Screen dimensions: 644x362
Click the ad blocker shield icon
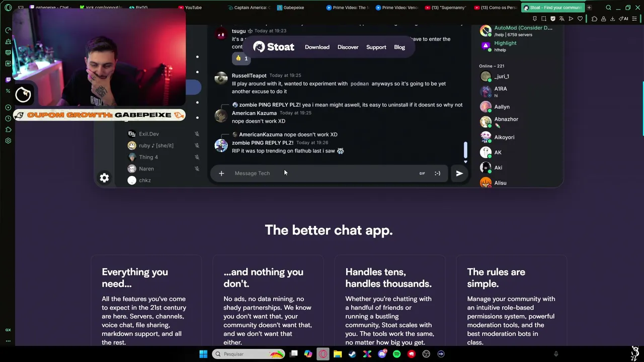[x=553, y=19]
